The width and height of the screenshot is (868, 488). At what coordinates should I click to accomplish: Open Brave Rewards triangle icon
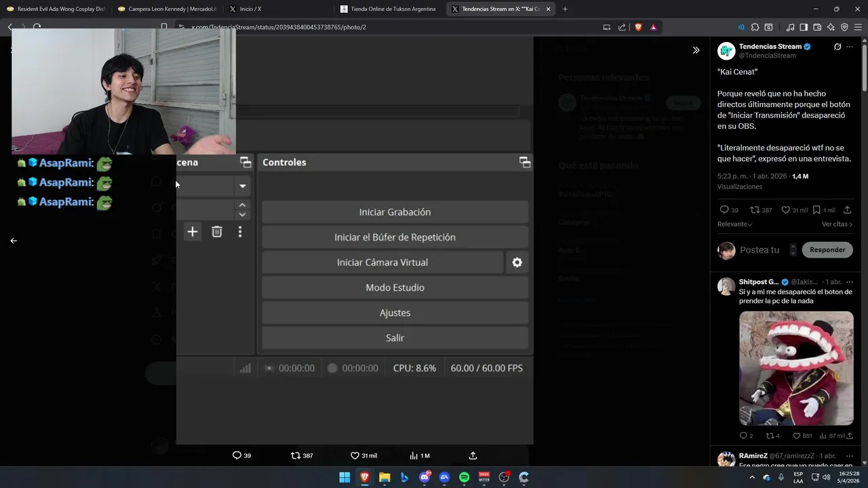coord(653,27)
